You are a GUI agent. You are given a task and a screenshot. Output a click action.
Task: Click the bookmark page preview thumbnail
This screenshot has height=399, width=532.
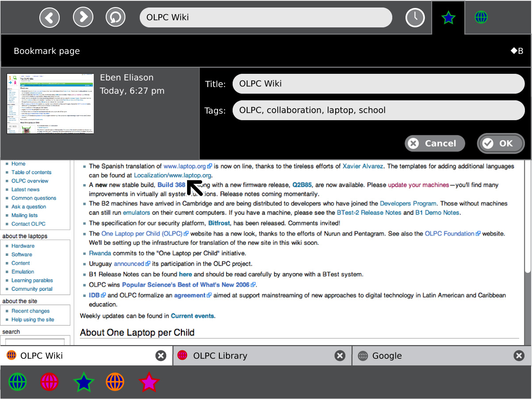(50, 103)
